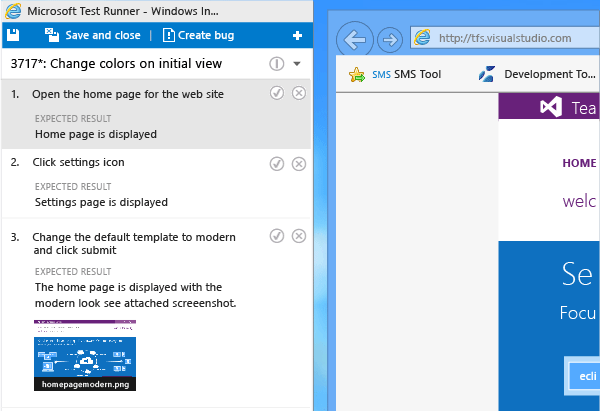
Task: Mark step 1 as failed
Action: 299,93
